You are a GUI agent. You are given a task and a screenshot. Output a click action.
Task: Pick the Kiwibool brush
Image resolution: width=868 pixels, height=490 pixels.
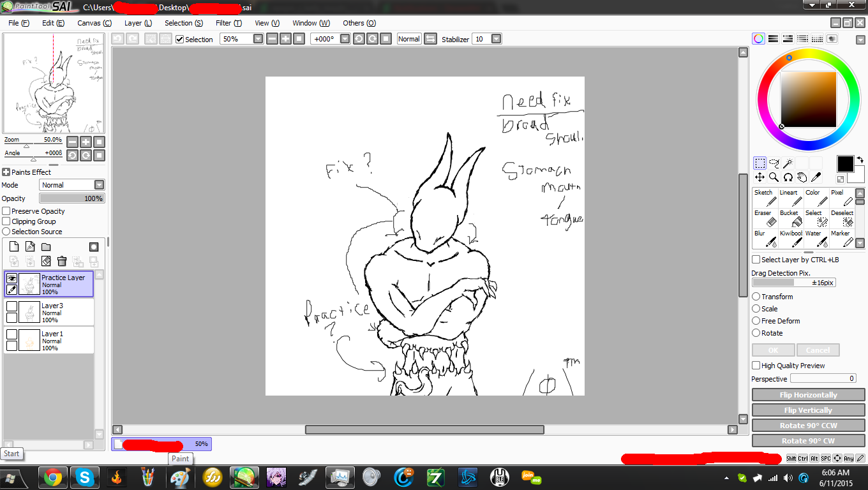(x=791, y=239)
